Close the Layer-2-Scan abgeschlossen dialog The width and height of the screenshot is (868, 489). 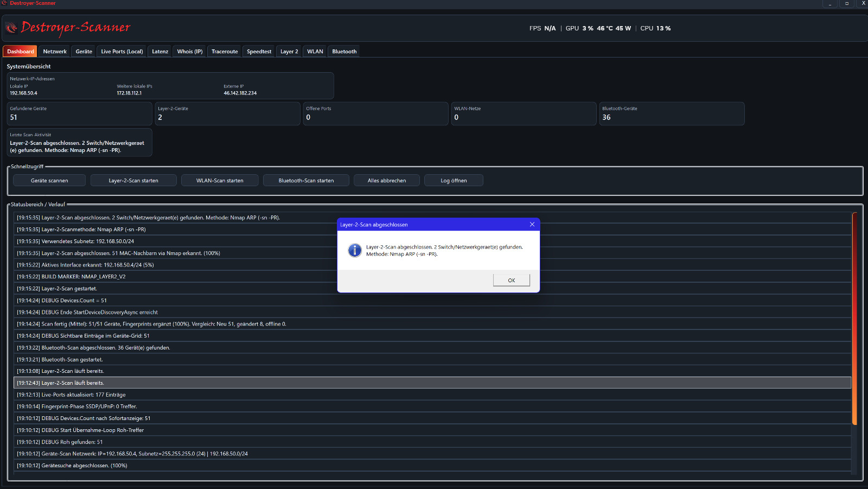(x=532, y=224)
